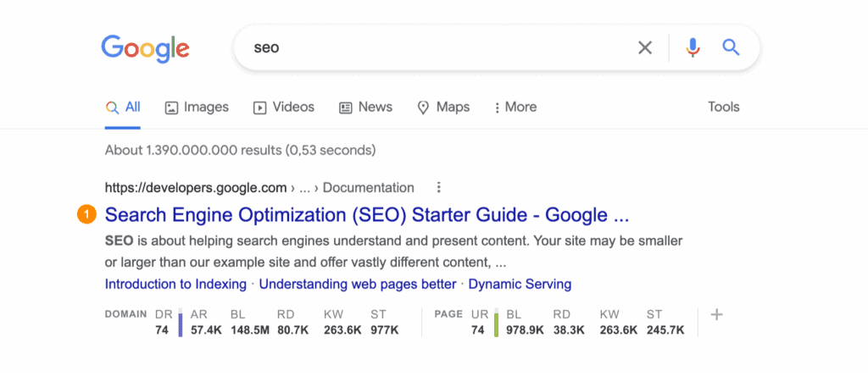
Task: Click the page BL value 978.9K
Action: (525, 330)
